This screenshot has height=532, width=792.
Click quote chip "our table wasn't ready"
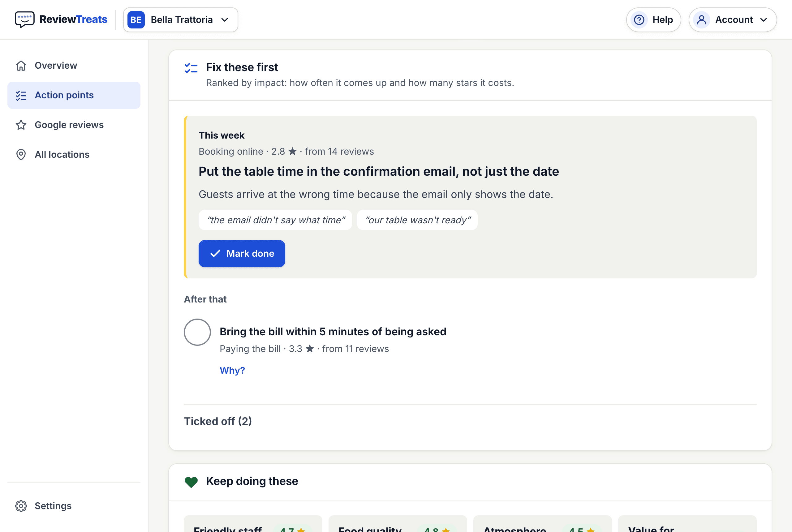click(x=417, y=220)
